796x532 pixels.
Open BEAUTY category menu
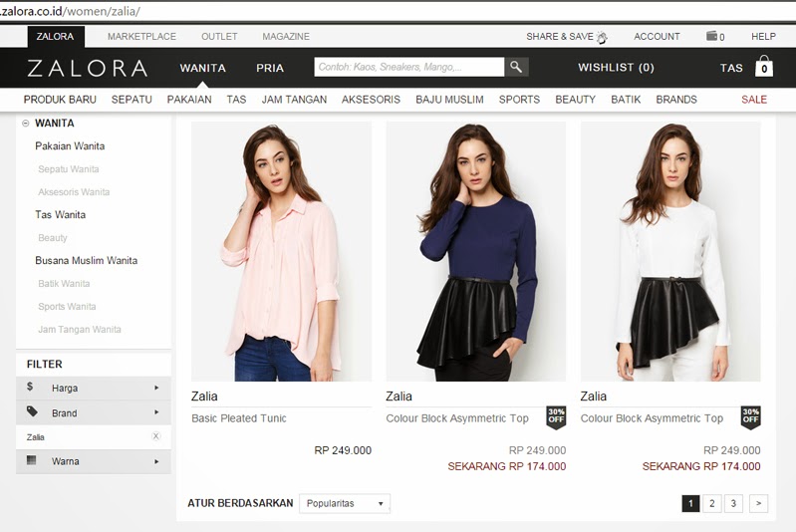click(x=575, y=100)
